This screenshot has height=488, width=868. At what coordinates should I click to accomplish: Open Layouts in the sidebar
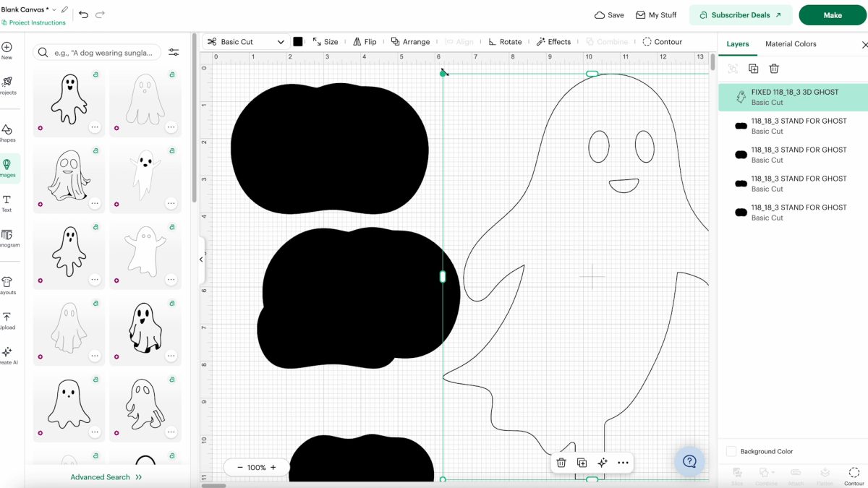7,286
